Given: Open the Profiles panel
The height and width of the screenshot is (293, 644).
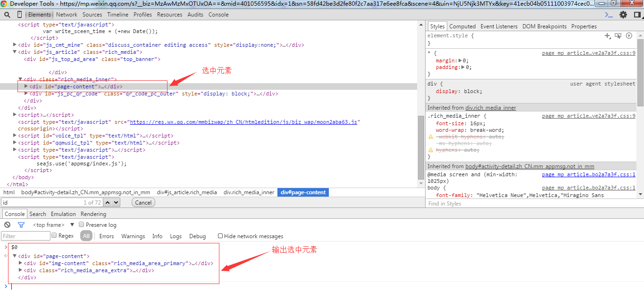Looking at the screenshot, I should point(142,15).
